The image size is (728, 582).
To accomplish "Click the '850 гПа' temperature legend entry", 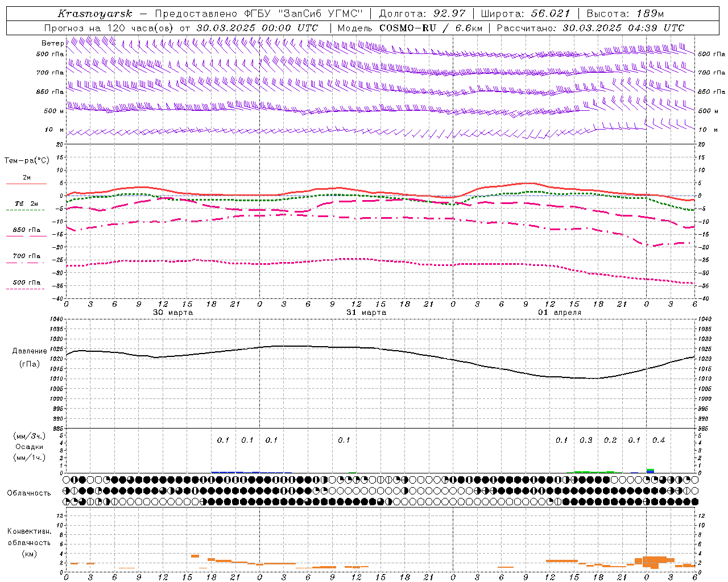I will pyautogui.click(x=27, y=230).
